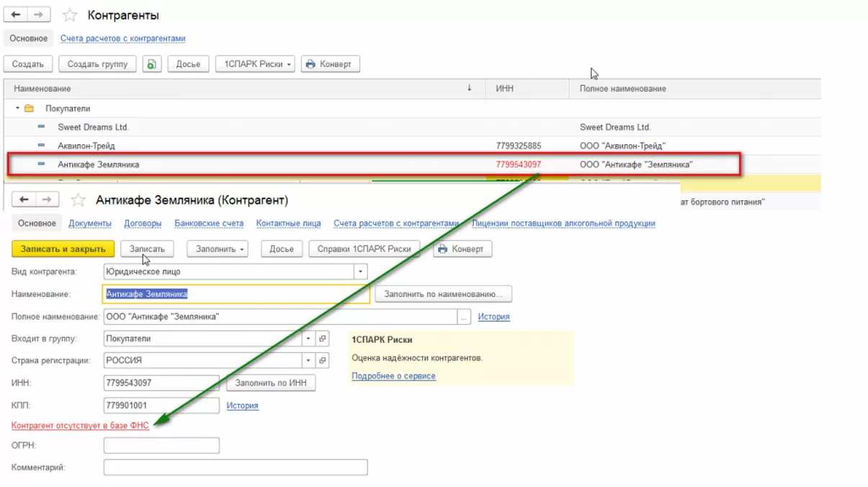Click the Покупатели group name
The image size is (868, 487).
point(68,109)
